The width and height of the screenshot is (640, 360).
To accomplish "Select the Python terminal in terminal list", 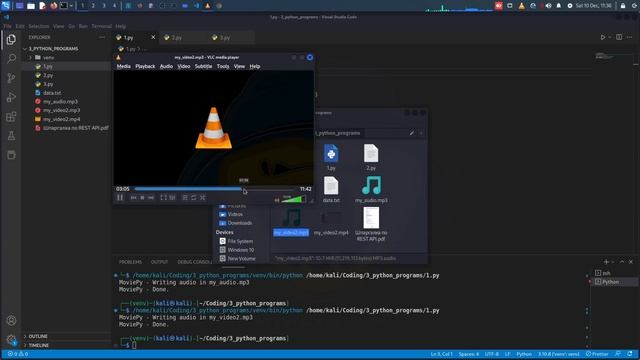I will [614, 282].
